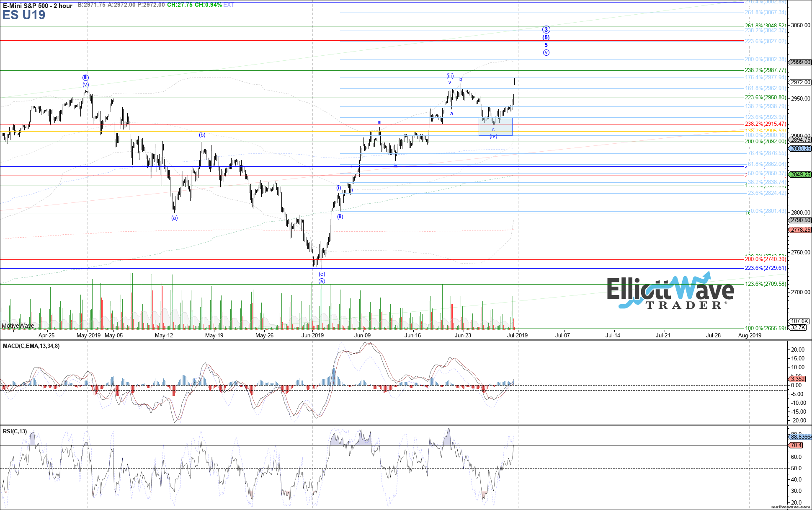Select the red 200.0%(2740.39) Fibonacci label
Image resolution: width=812 pixels, height=510 pixels.
[x=765, y=259]
